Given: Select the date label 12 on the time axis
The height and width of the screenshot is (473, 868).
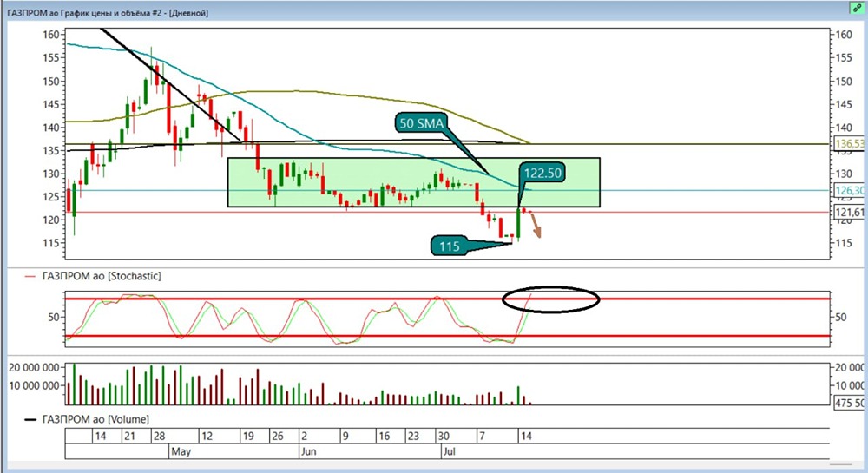Looking at the screenshot, I should click(207, 436).
